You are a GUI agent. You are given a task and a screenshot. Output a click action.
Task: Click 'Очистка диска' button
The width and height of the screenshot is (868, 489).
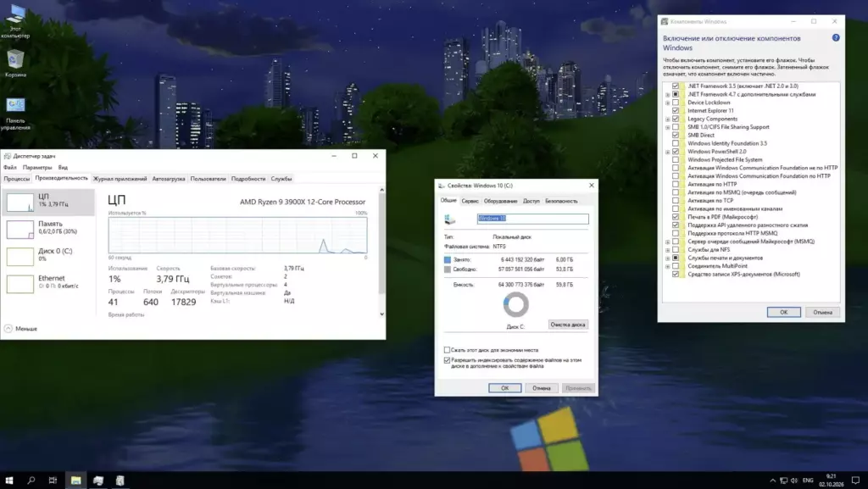568,325
